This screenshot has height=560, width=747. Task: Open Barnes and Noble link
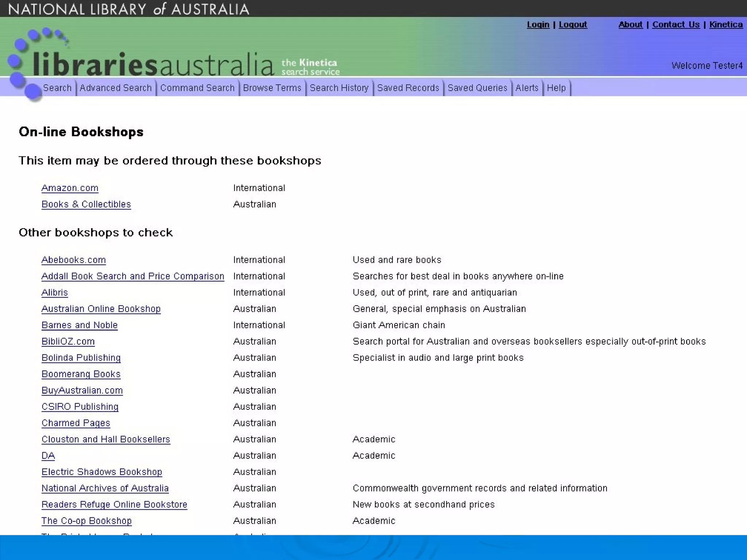click(80, 325)
